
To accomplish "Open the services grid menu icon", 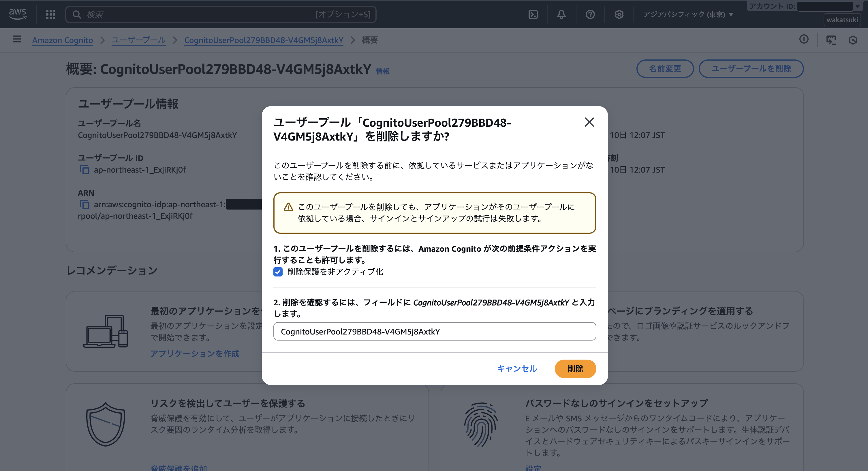I will (50, 14).
